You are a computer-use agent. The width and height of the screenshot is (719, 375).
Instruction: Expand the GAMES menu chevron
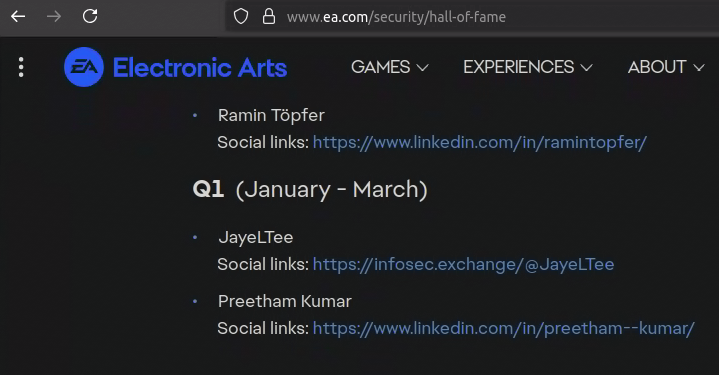(x=422, y=68)
